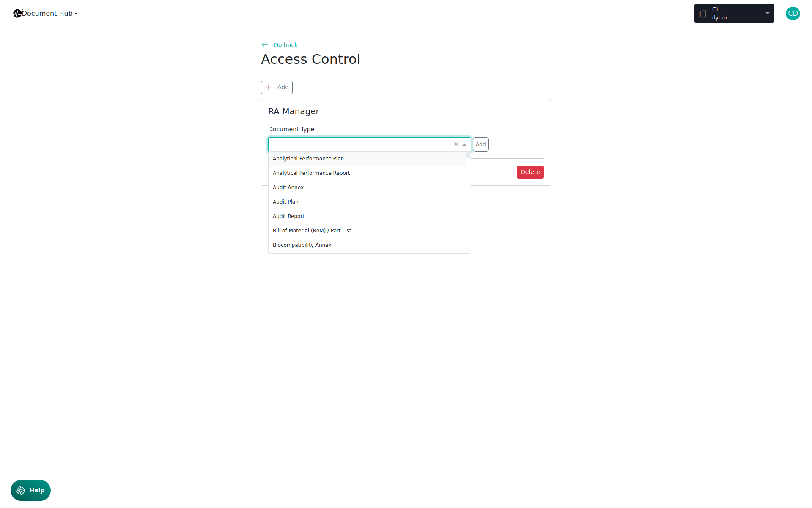Click the back arrow icon
The height and width of the screenshot is (508, 812).
(265, 45)
